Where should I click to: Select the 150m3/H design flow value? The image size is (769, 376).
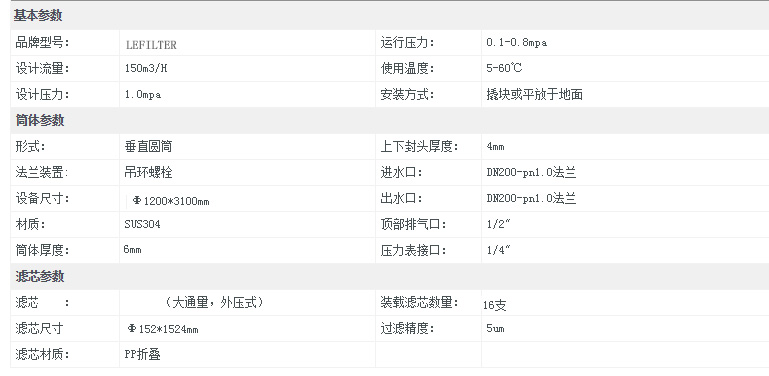point(146,69)
